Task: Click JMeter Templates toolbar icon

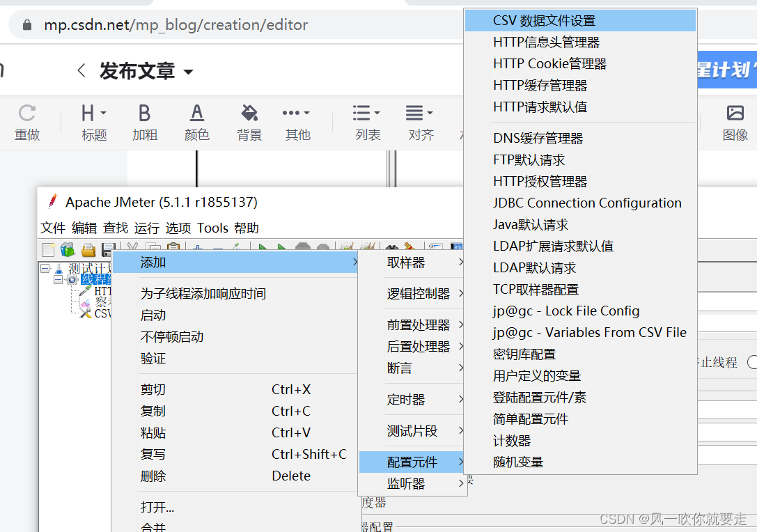Action: tap(68, 249)
